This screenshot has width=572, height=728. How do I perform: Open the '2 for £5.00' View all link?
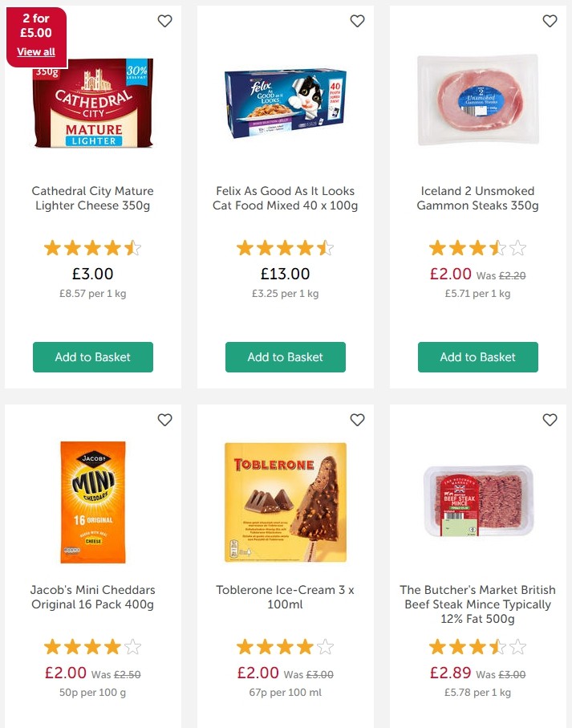[x=36, y=51]
